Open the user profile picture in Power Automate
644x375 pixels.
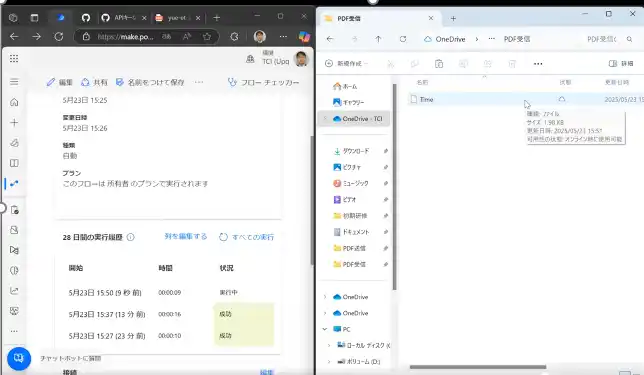pyautogui.click(x=301, y=59)
